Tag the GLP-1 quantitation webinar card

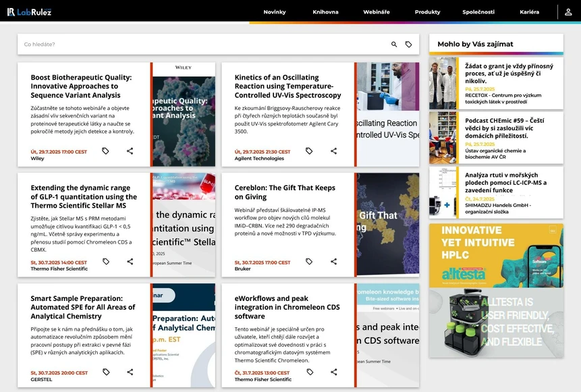pyautogui.click(x=106, y=262)
